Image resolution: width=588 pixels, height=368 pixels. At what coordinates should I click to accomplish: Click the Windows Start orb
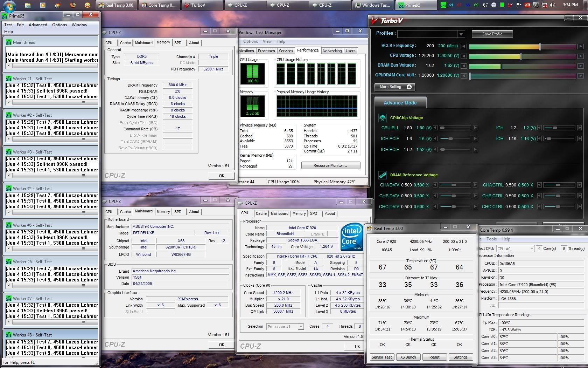[x=9, y=5]
